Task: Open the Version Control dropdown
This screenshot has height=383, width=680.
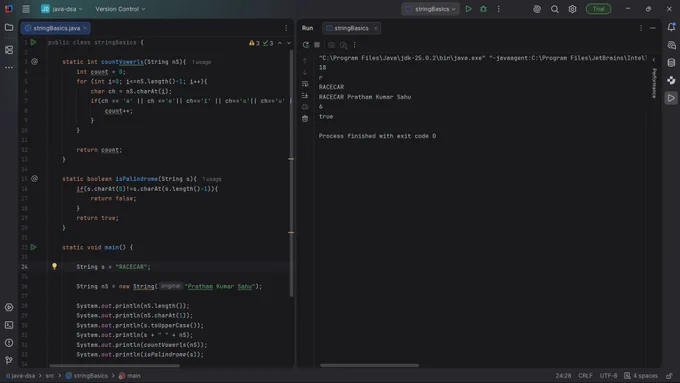Action: pyautogui.click(x=120, y=9)
